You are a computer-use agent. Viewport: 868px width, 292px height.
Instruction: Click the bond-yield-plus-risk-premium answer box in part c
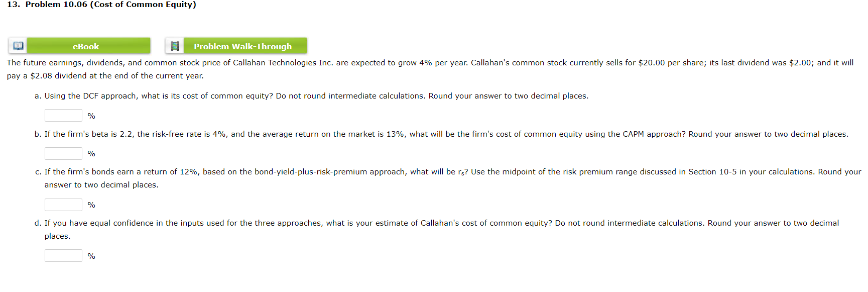(x=63, y=205)
